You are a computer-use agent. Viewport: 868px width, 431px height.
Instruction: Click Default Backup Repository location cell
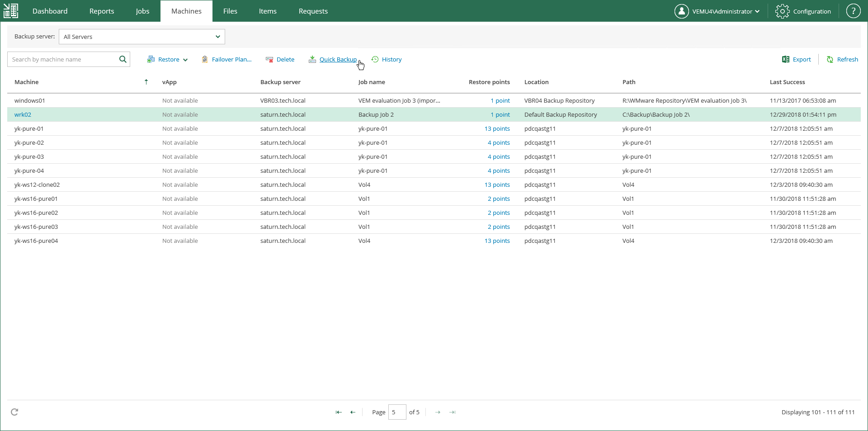[x=561, y=114]
